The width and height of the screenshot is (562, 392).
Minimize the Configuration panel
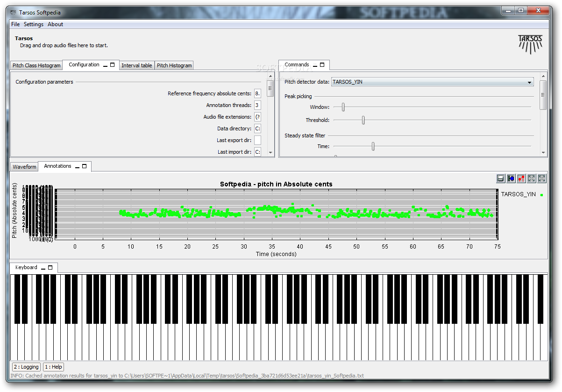click(x=106, y=65)
